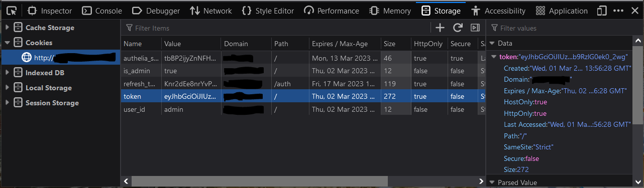Click the element picker icon
The image size is (644, 188).
[x=12, y=11]
